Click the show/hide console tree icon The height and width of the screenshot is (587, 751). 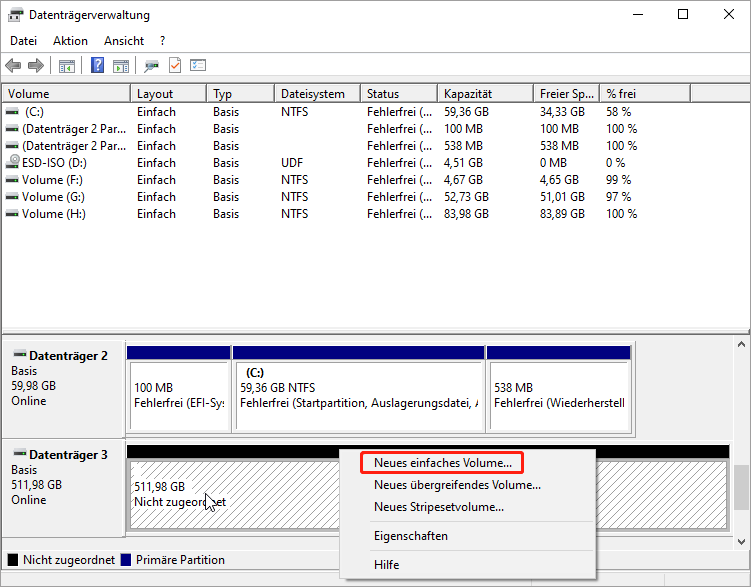(67, 66)
